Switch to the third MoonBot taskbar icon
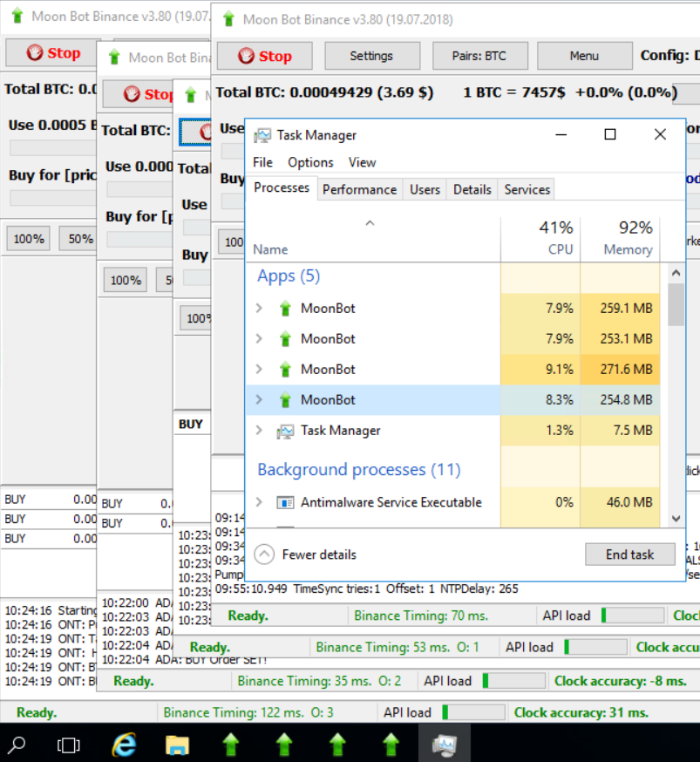Viewport: 700px width, 762px height. (337, 744)
